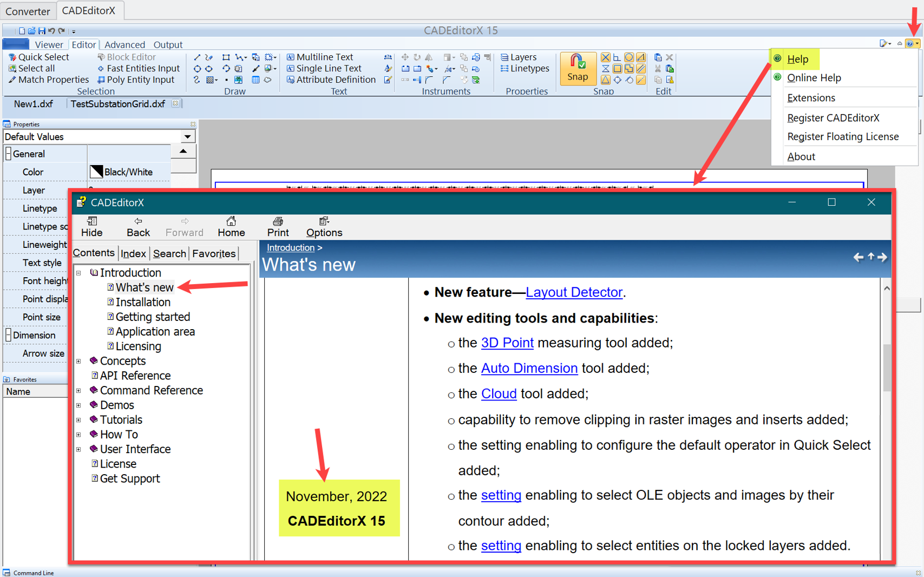Open the Default Values dropdown
This screenshot has height=577, width=924.
187,137
